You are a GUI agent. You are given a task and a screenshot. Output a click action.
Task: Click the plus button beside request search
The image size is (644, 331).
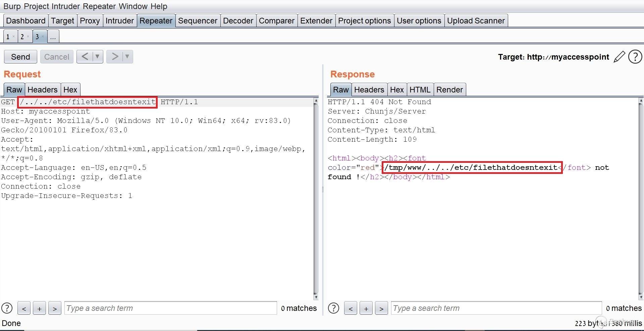[x=39, y=308]
